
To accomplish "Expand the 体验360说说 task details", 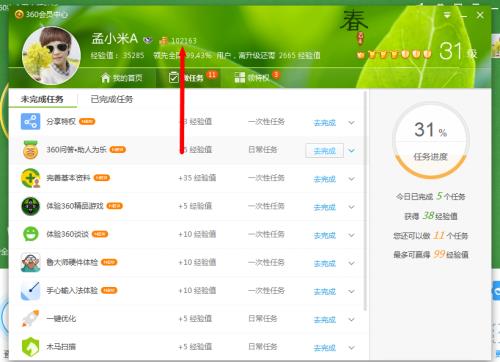I will coord(351,235).
